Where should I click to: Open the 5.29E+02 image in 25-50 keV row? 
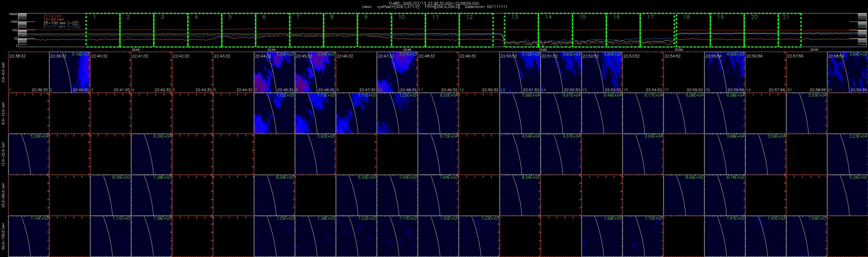(848, 195)
